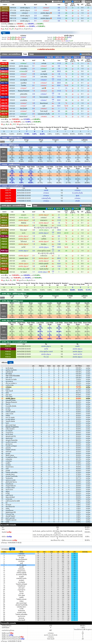Click ENG FAC badge of 16/02/26 result

coord(4,97)
